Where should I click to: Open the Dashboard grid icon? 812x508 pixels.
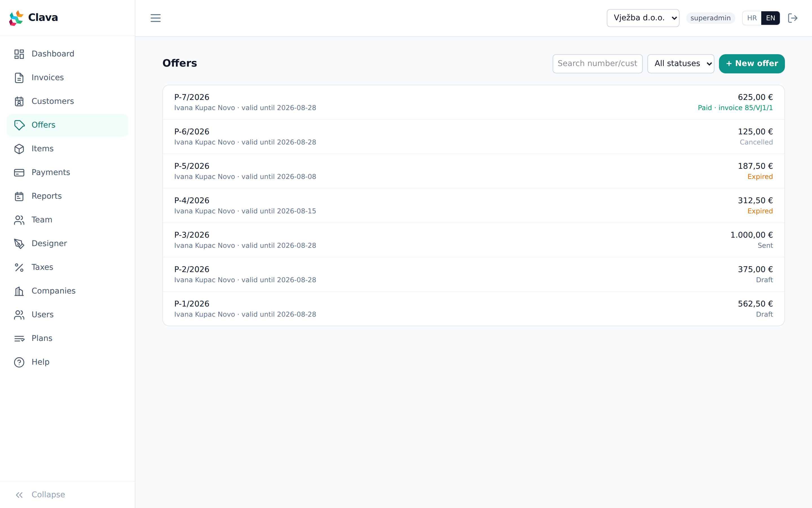pyautogui.click(x=19, y=54)
